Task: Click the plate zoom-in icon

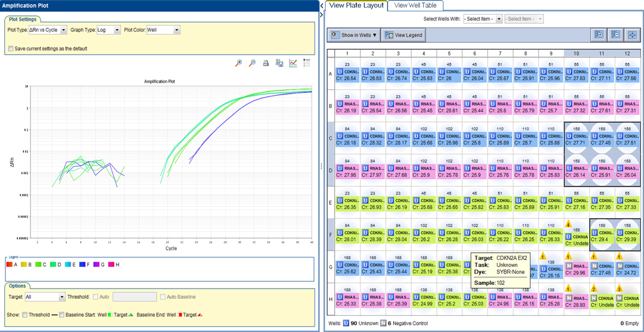Action: [599, 35]
